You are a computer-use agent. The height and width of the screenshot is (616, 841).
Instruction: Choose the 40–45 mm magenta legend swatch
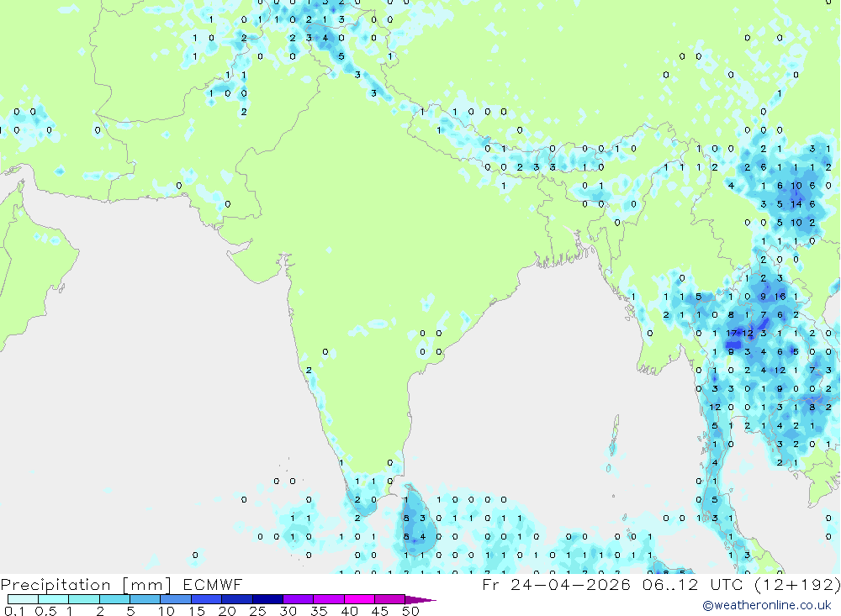pos(359,599)
